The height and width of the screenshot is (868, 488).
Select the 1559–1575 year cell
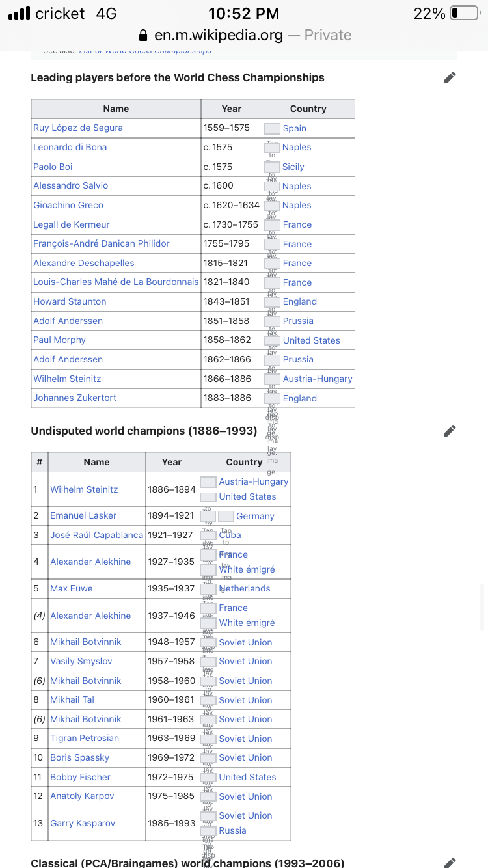tap(232, 128)
